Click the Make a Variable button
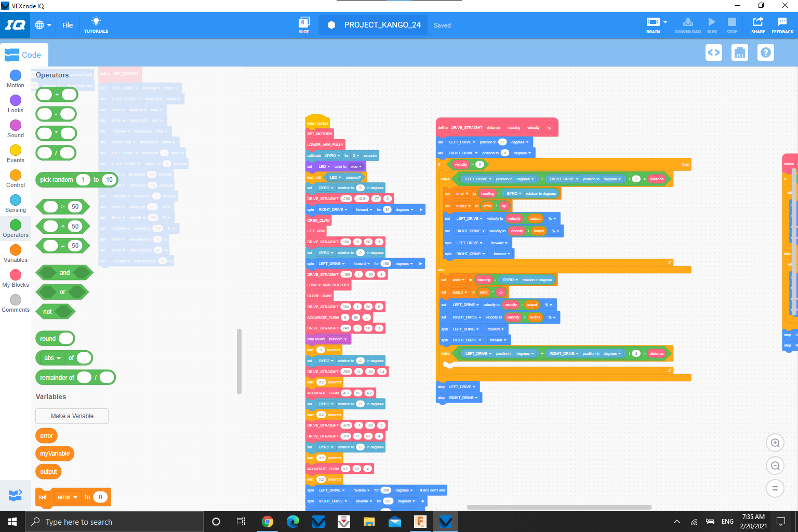Screen dimensions: 798x532 pyautogui.click(x=72, y=416)
